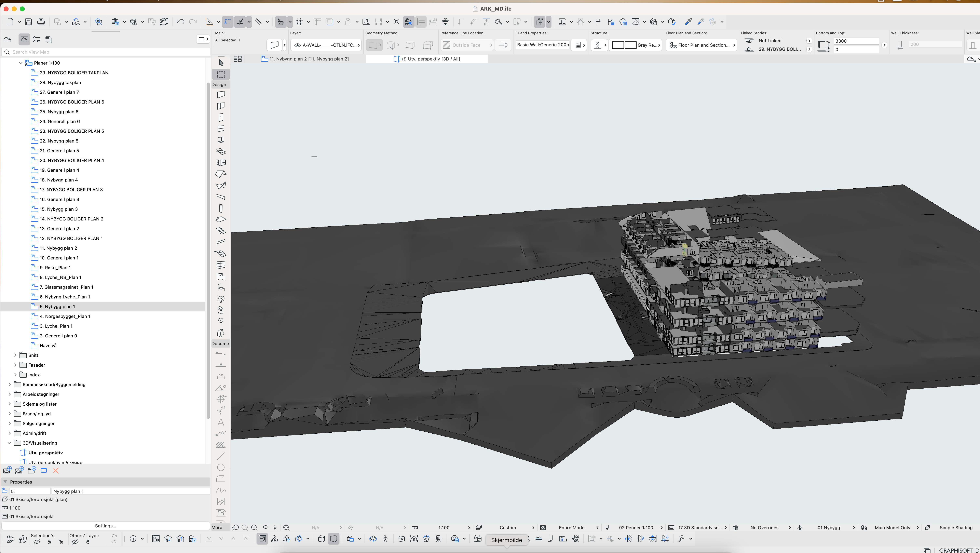The height and width of the screenshot is (553, 980).
Task: Click the Settings... button
Action: coord(105,526)
